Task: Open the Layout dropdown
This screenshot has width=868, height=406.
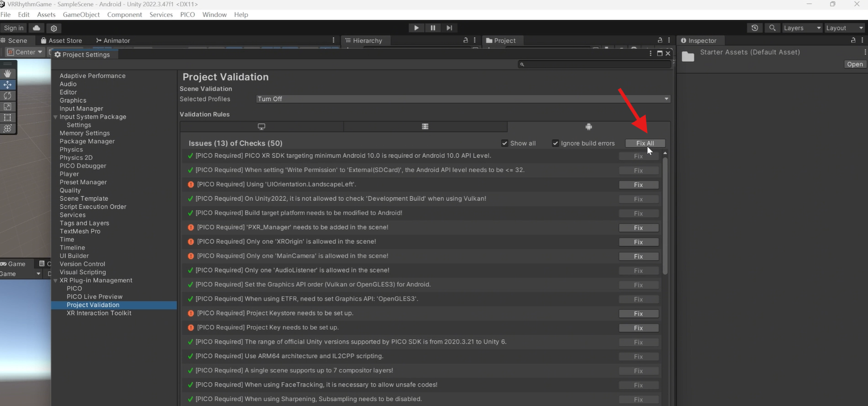Action: [x=844, y=28]
